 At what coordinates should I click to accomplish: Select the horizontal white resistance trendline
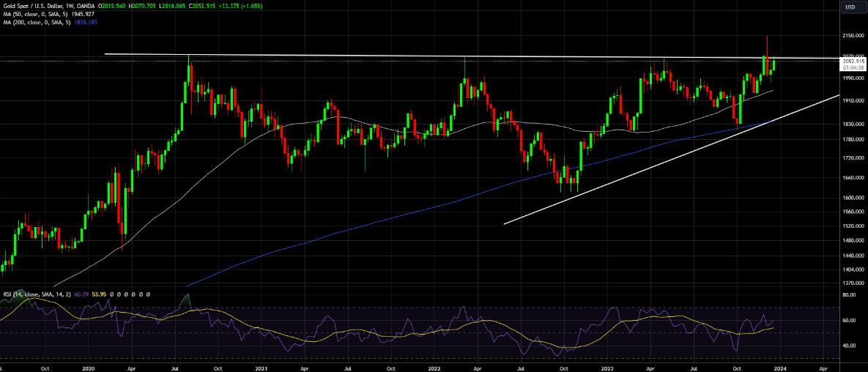(x=366, y=56)
